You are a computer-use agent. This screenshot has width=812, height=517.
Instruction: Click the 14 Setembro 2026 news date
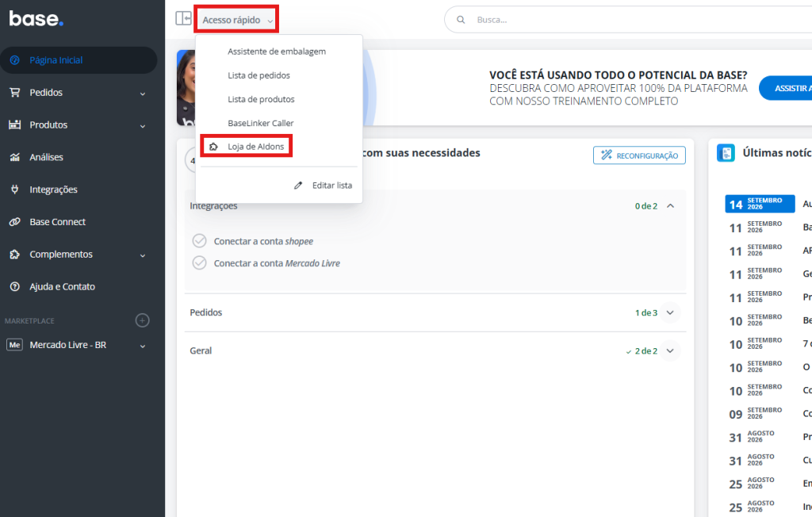(x=760, y=204)
